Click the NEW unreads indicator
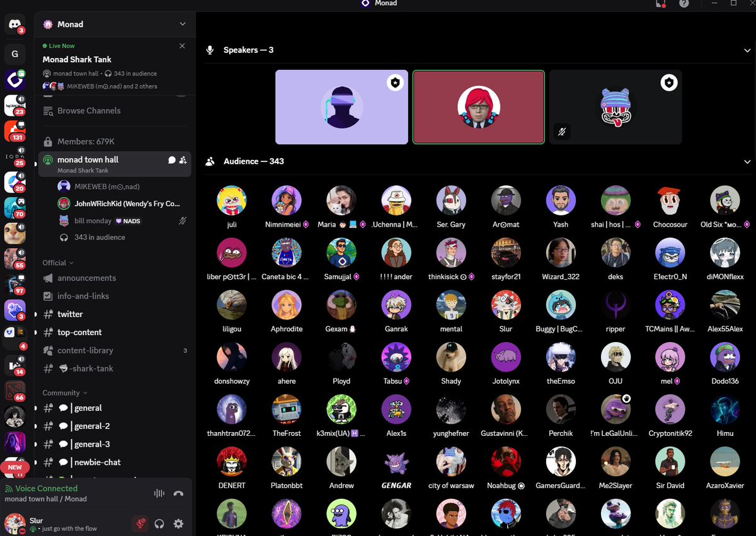 (x=15, y=467)
